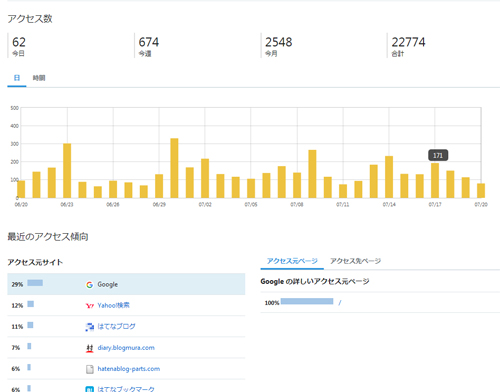Open the Yahoo!検索 link
500x392 pixels.
click(x=113, y=305)
